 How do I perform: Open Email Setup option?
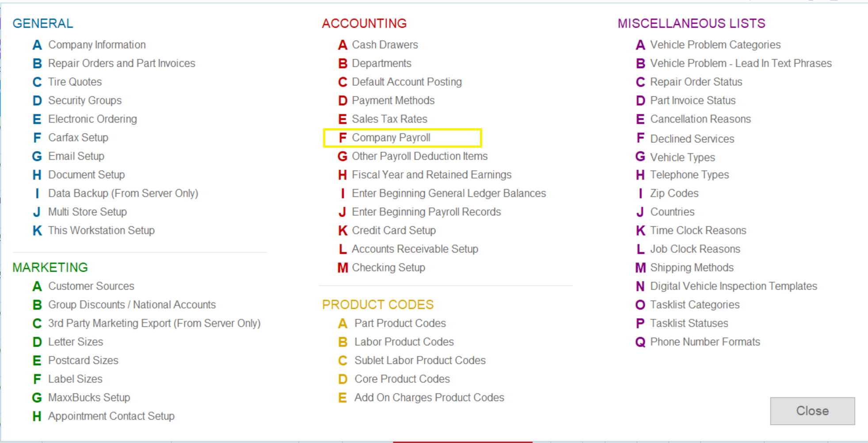coord(76,156)
